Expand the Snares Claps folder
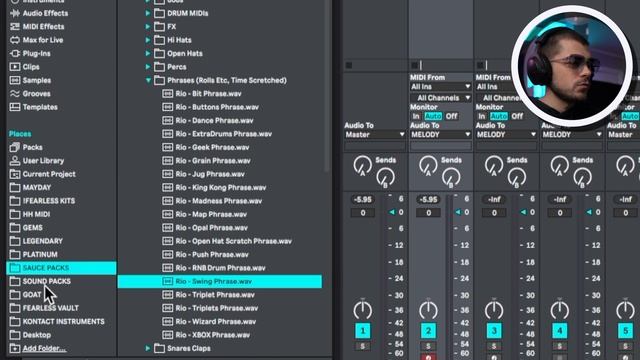The image size is (640, 360). coord(148,348)
